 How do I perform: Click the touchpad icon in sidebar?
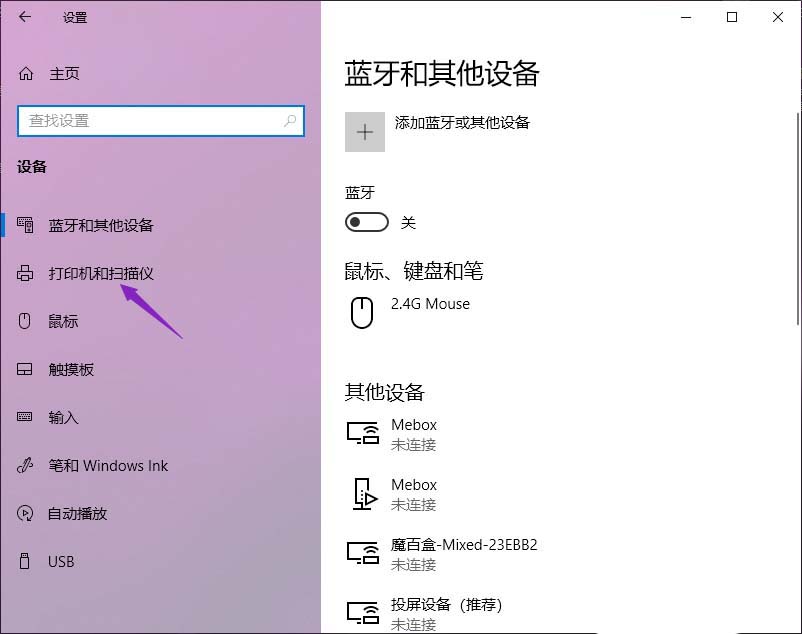coord(25,369)
